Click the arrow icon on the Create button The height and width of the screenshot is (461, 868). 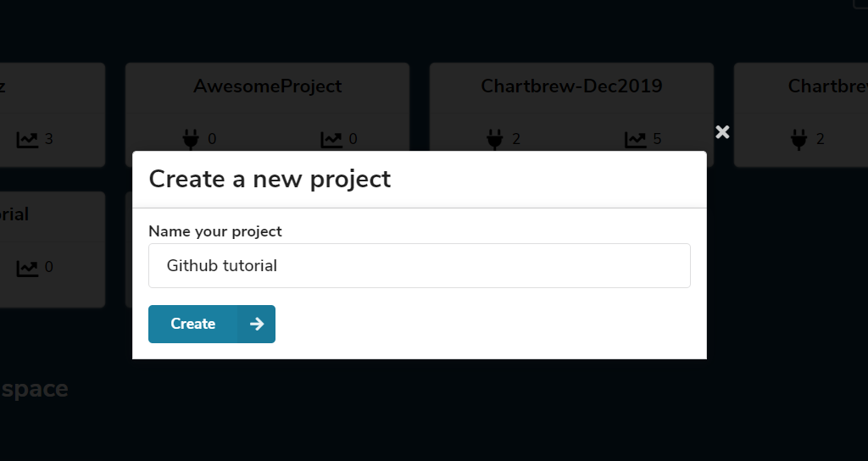click(x=257, y=324)
